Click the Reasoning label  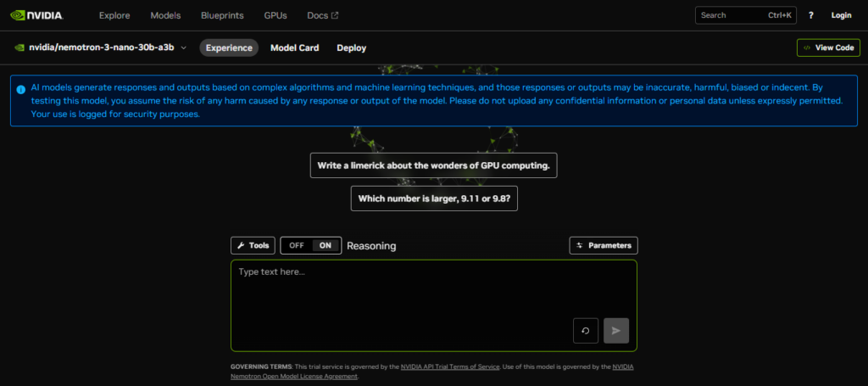[x=371, y=245]
